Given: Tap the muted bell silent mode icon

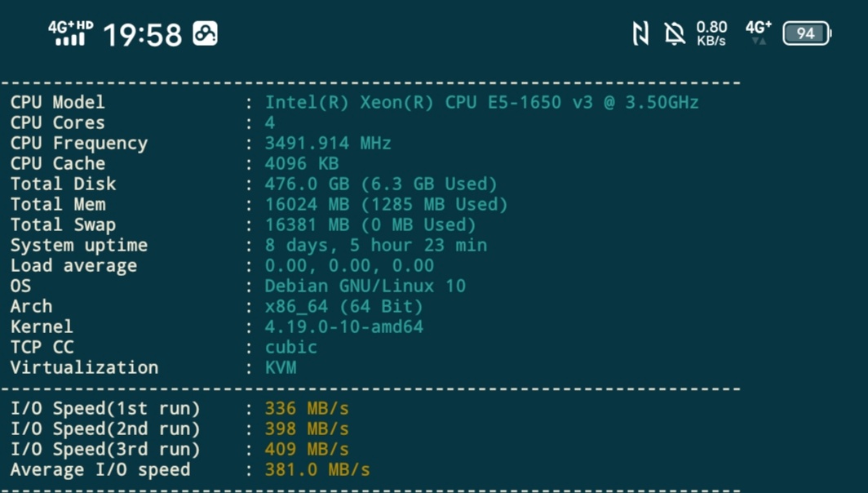Looking at the screenshot, I should [x=675, y=33].
